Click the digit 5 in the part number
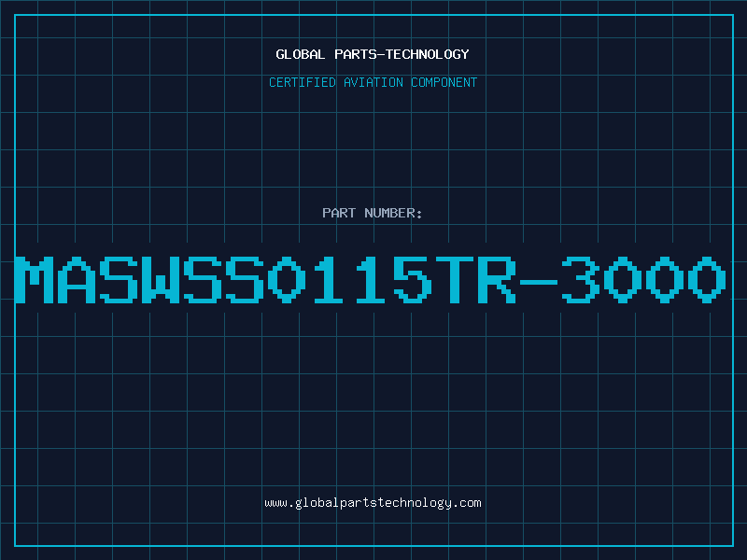 413,280
